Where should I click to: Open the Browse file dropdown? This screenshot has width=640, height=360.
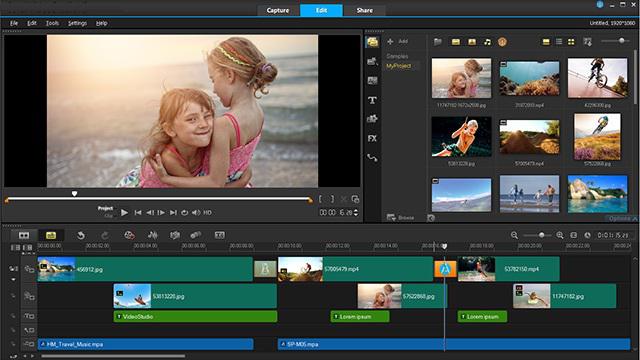pos(400,218)
